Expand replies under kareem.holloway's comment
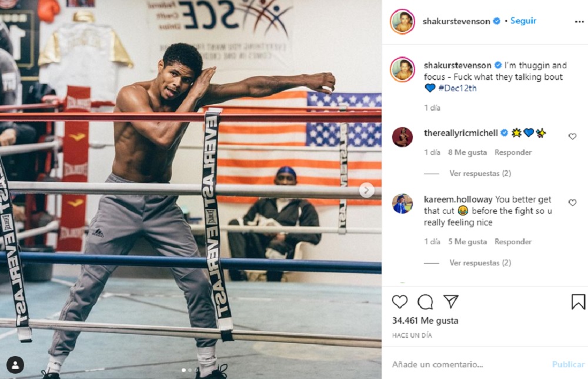The height and width of the screenshot is (379, 588). [x=480, y=262]
